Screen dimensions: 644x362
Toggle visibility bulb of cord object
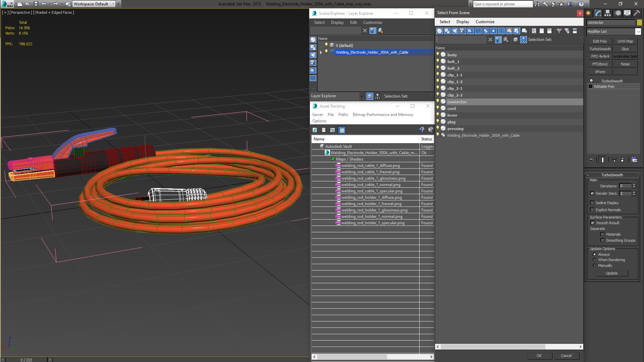tap(438, 108)
